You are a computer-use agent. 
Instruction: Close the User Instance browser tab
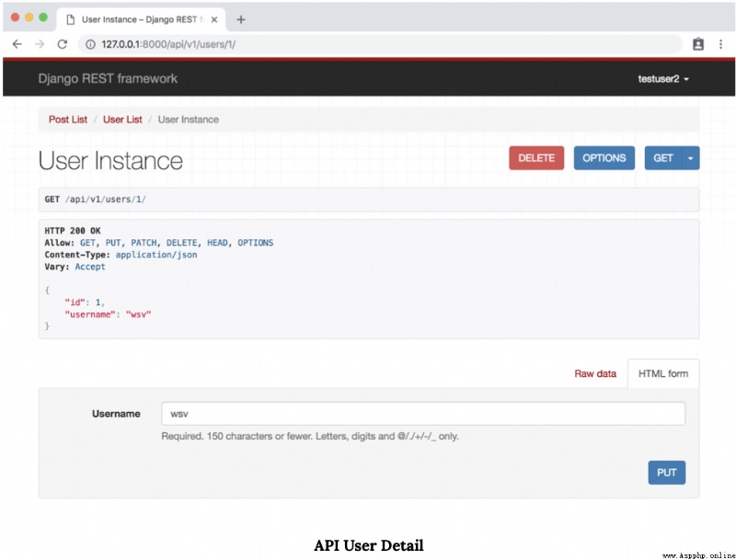click(214, 19)
